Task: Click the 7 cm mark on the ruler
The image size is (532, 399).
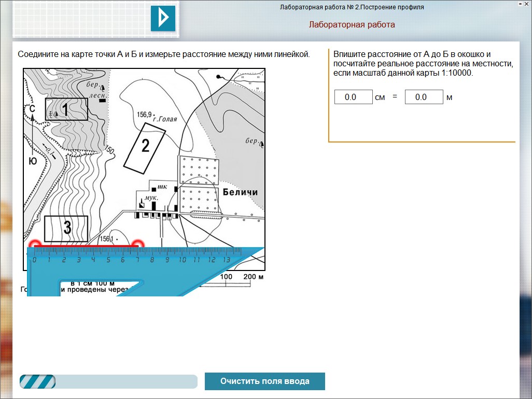Action: (137, 260)
